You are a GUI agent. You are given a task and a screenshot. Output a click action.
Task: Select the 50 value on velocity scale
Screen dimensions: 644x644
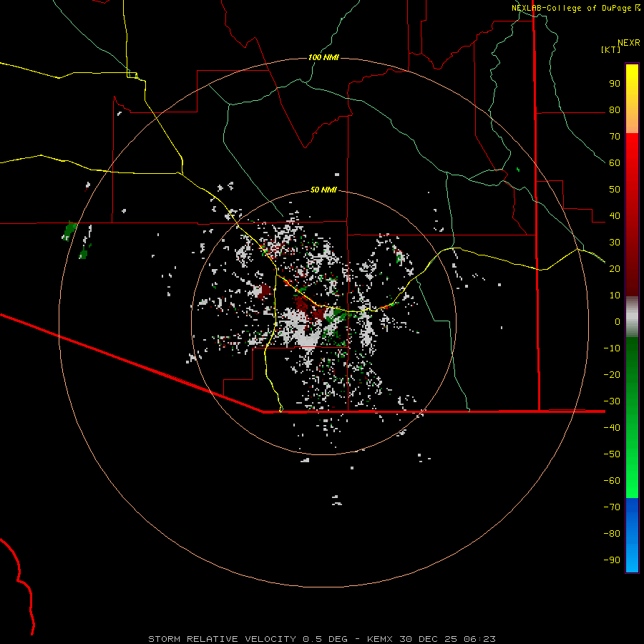615,190
